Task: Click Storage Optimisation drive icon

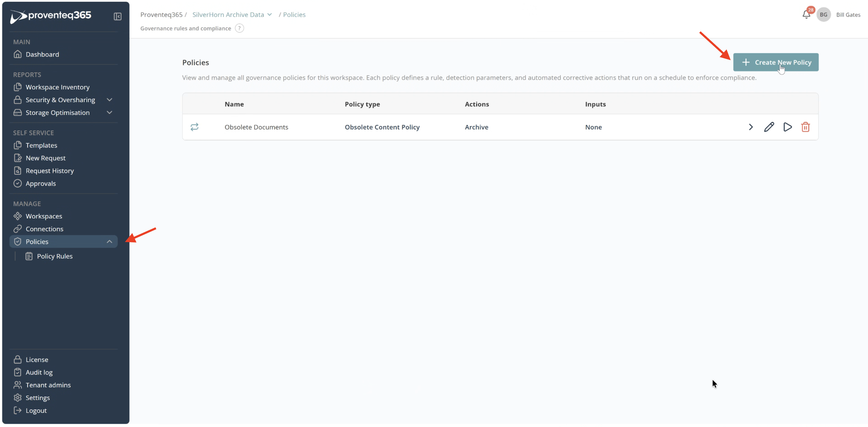Action: pos(18,112)
